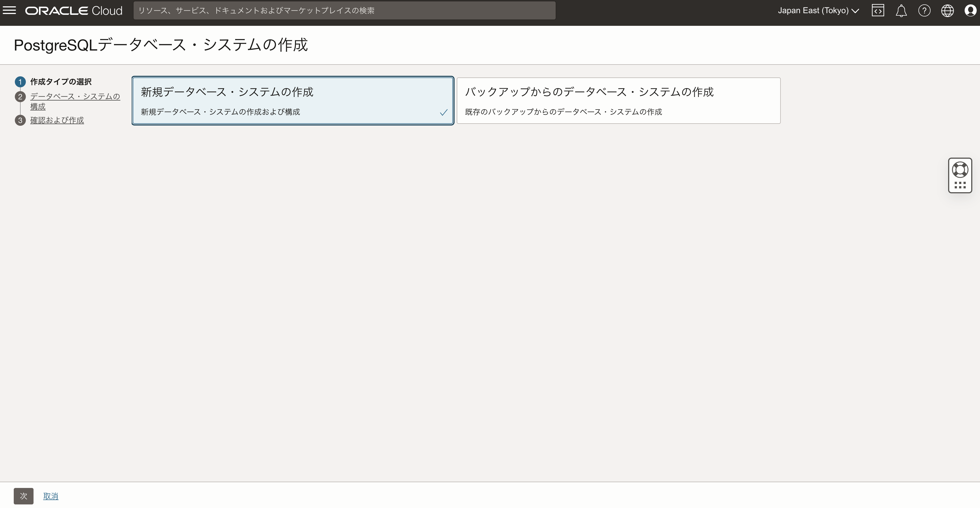Open Cloud Shell developer tools icon
The width and height of the screenshot is (980, 508).
(x=878, y=11)
